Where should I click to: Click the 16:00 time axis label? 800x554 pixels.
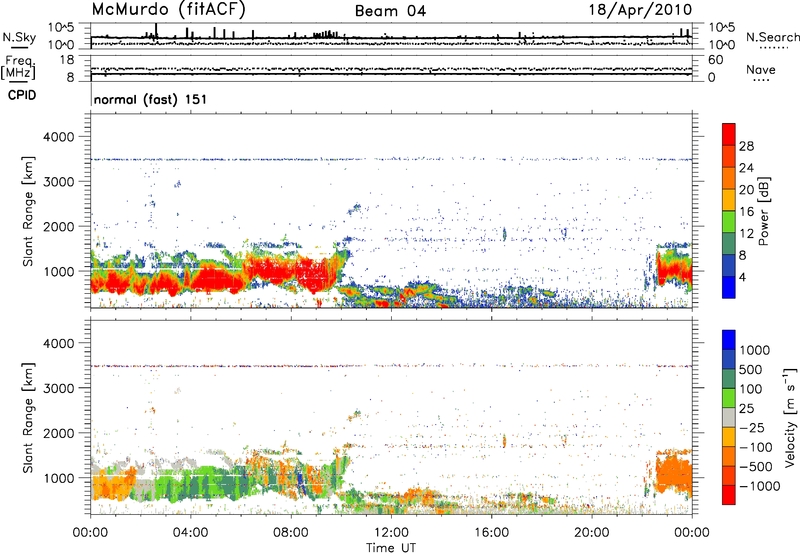(x=491, y=533)
